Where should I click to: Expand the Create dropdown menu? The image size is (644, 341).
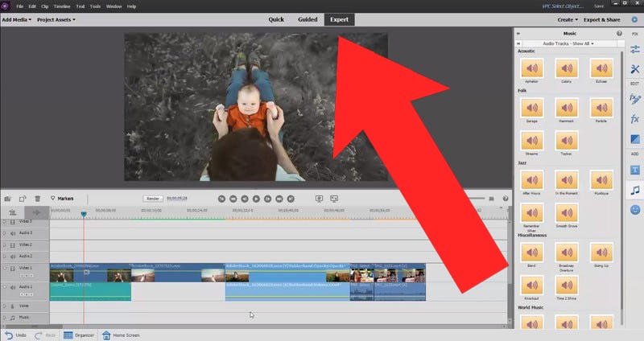(x=568, y=18)
